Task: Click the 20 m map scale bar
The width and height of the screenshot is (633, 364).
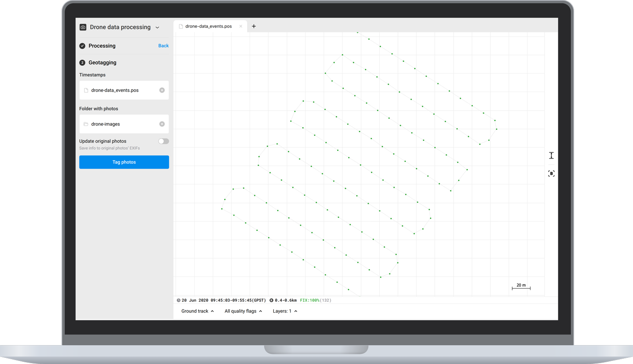Action: tap(521, 286)
